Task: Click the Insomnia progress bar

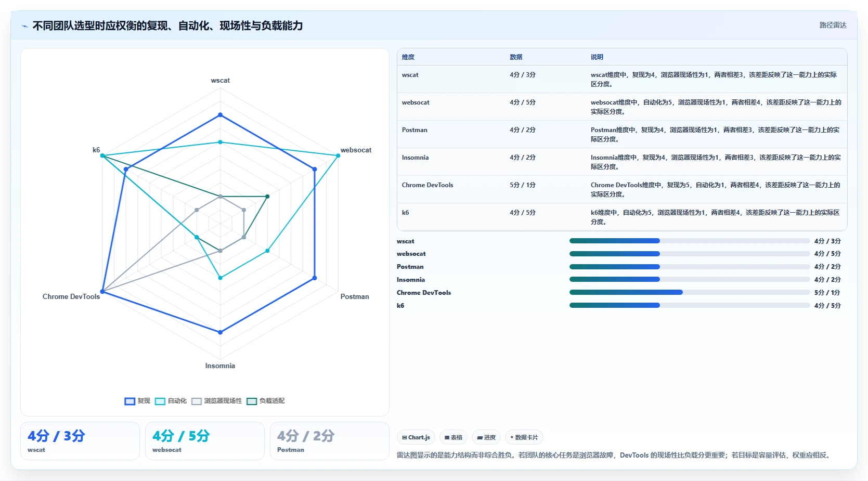Action: (690, 279)
